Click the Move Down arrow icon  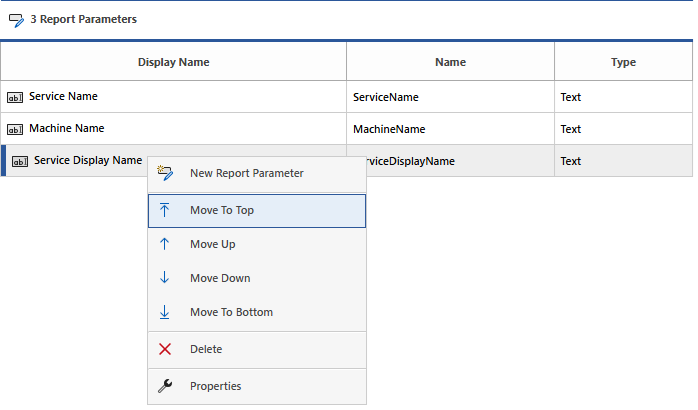pos(165,278)
